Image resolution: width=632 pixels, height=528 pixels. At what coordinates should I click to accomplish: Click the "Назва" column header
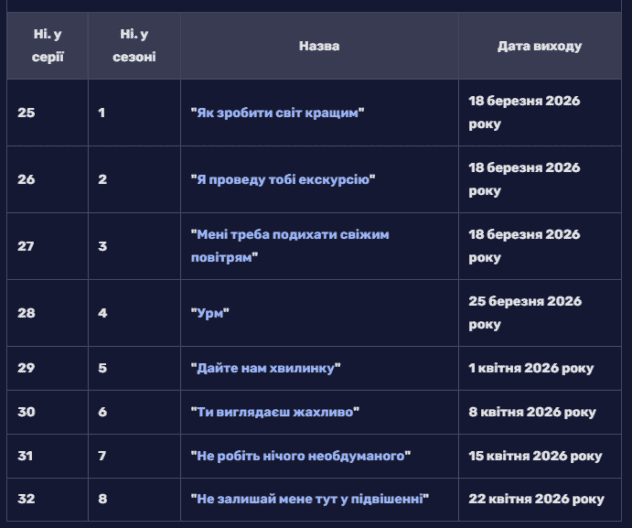pyautogui.click(x=319, y=46)
